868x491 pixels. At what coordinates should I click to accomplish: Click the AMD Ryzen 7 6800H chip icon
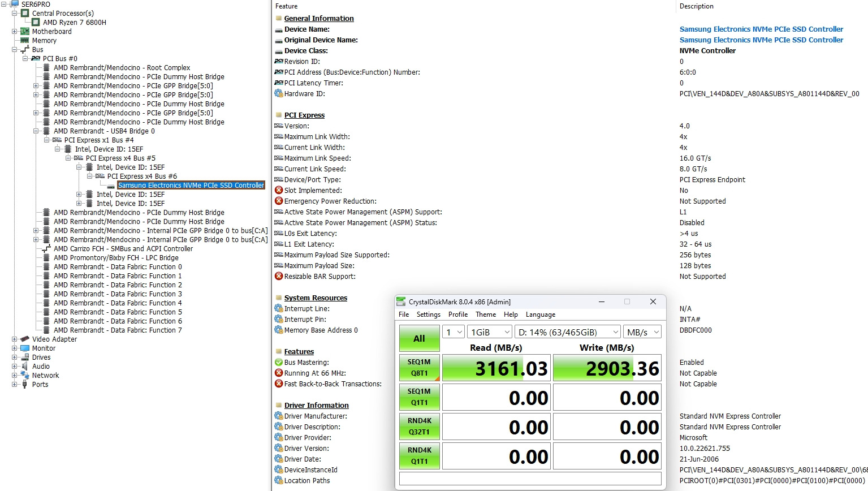click(36, 22)
